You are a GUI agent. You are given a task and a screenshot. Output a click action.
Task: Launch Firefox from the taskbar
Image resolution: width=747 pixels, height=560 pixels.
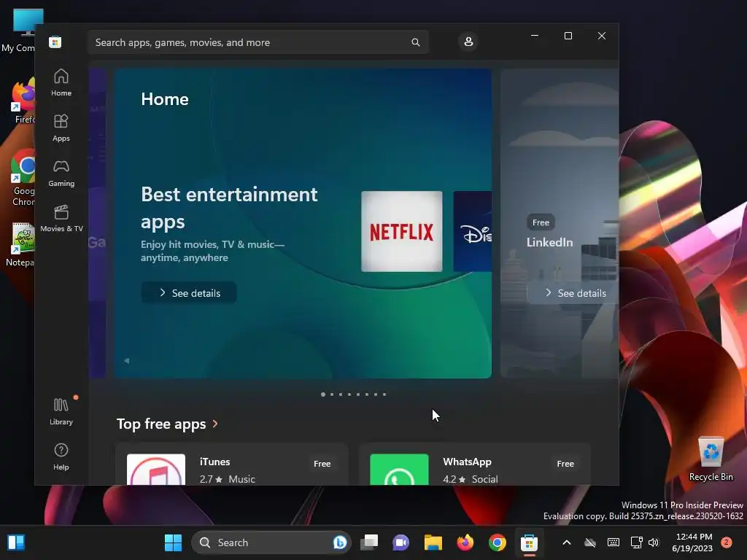[x=465, y=542]
